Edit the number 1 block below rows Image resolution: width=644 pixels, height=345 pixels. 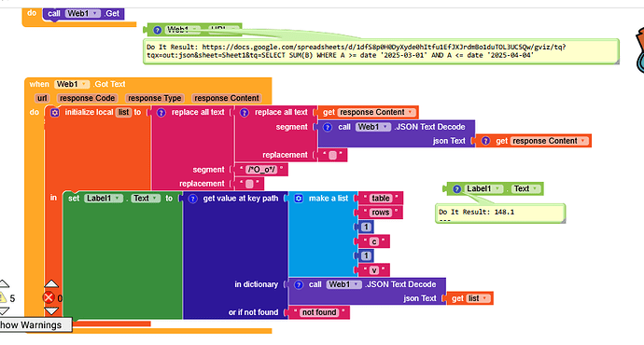tap(366, 228)
